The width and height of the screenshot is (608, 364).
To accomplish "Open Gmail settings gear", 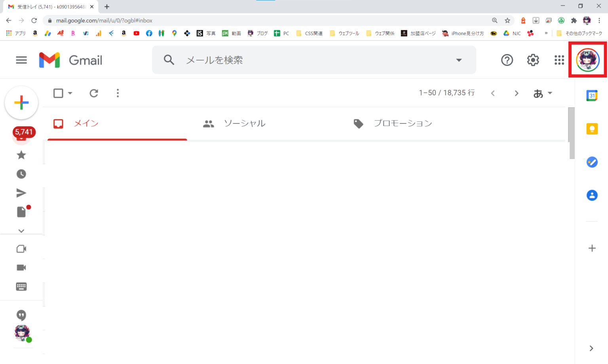I will coord(533,60).
